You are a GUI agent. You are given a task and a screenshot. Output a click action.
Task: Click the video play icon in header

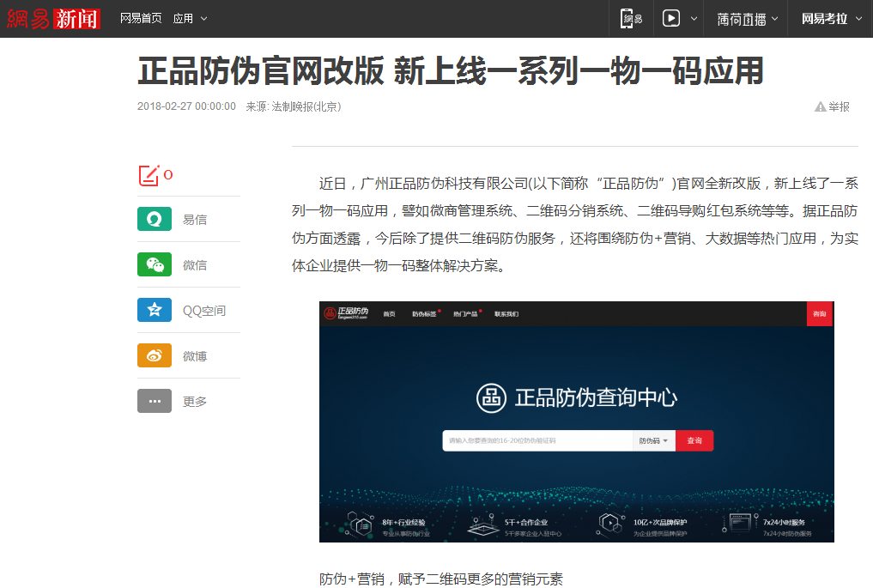pos(671,18)
